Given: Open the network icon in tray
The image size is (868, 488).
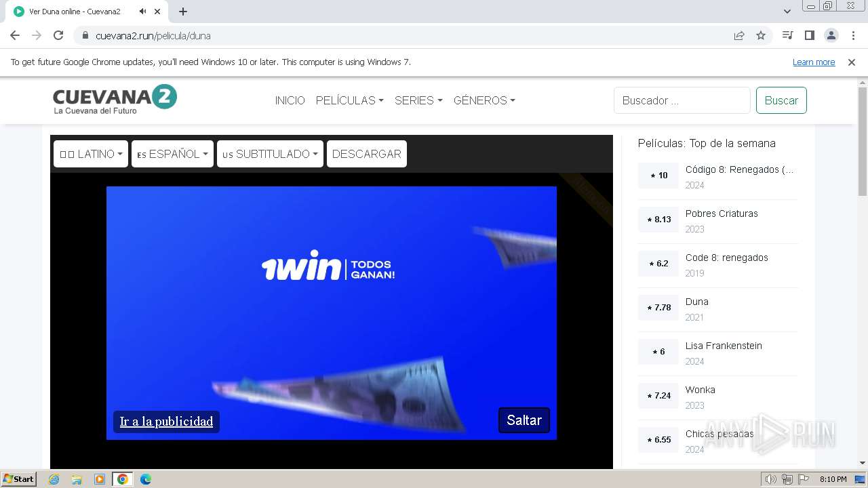Looking at the screenshot, I should 787,479.
